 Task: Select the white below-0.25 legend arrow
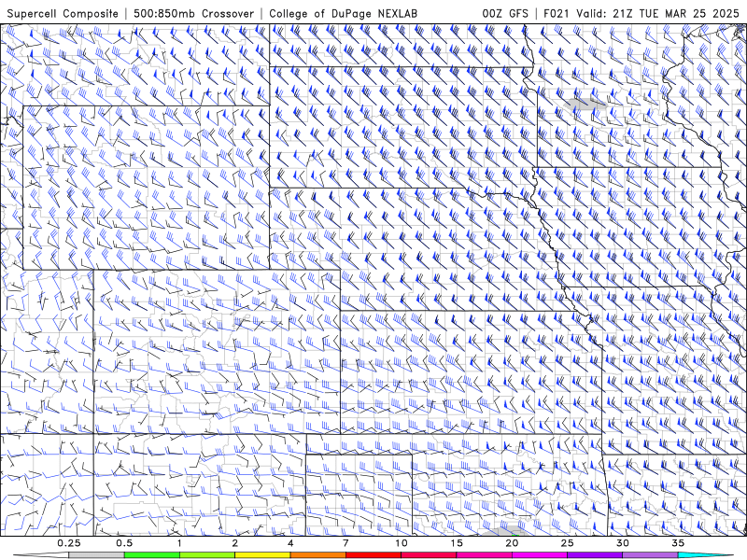pyautogui.click(x=41, y=555)
